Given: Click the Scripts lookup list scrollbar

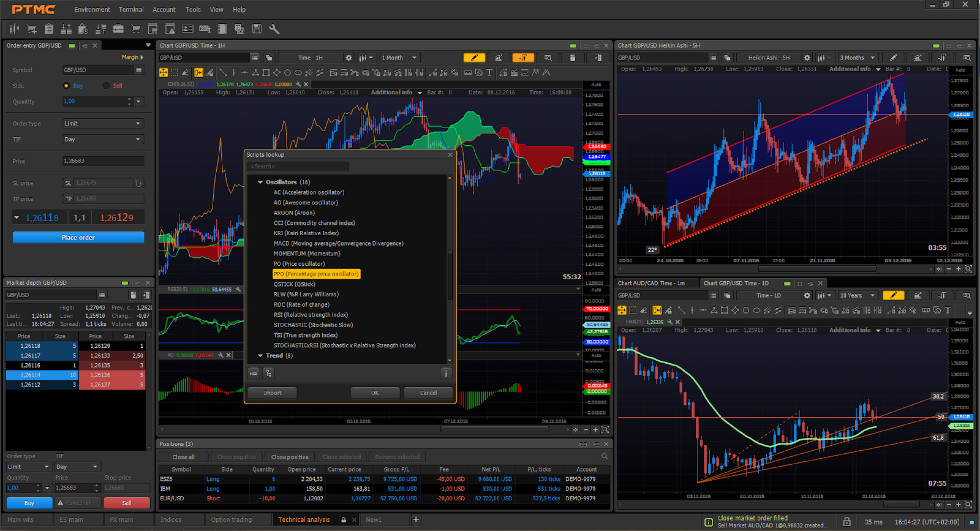Looking at the screenshot, I should tap(450, 275).
